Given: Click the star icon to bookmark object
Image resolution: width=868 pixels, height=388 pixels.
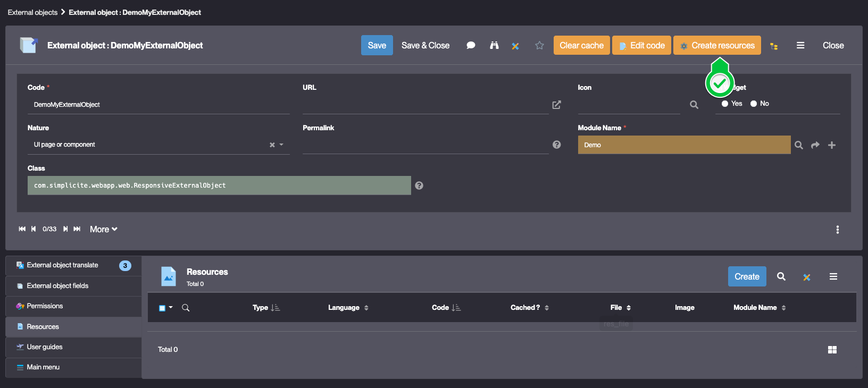Looking at the screenshot, I should click(x=539, y=46).
